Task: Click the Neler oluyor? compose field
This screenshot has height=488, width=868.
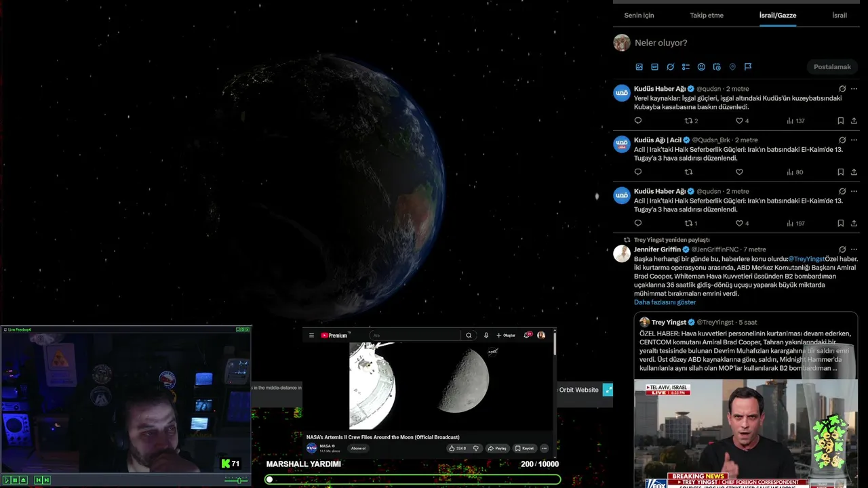Action: point(660,43)
